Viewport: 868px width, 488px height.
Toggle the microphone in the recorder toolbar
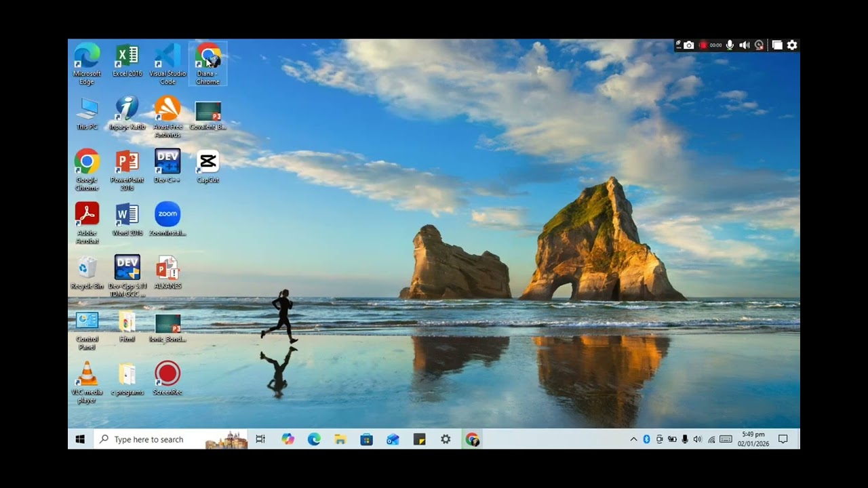click(x=730, y=45)
